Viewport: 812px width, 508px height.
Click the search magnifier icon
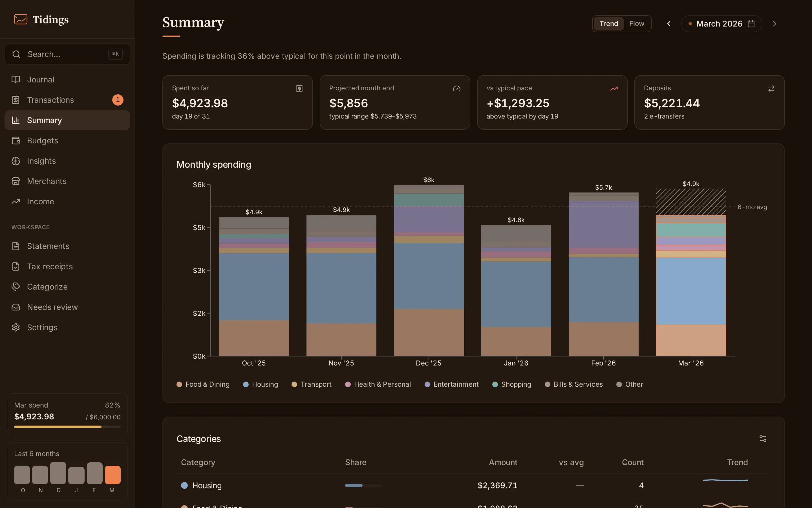coord(16,54)
